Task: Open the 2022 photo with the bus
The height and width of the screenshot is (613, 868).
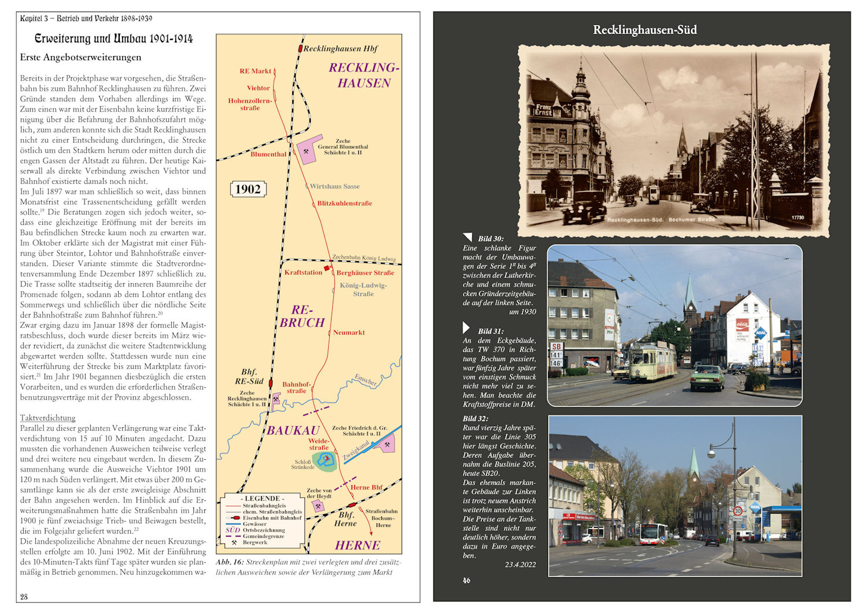Action: 675,496
